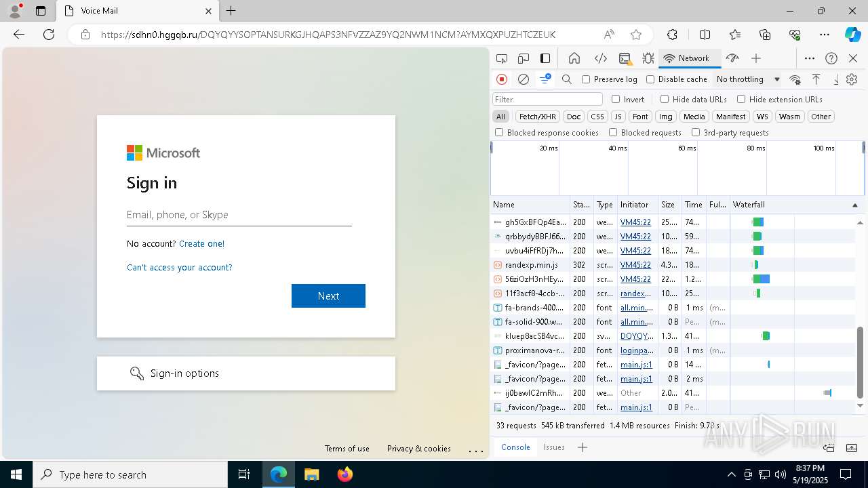Focus the Email, phone, or Skype field

(x=239, y=215)
